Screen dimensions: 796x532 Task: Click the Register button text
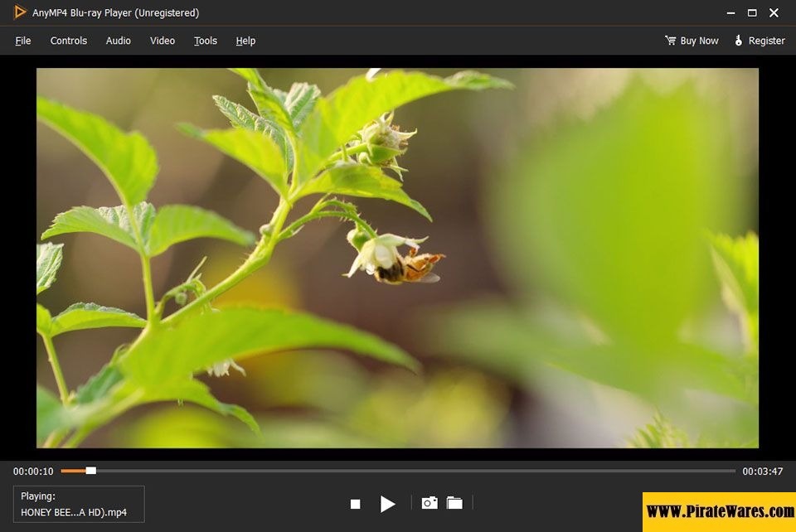(766, 41)
